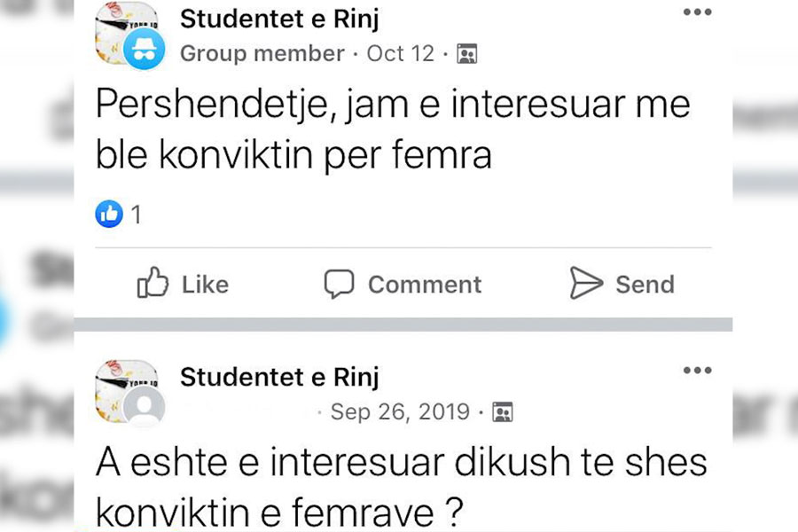Open the three-dot menu on the Sep 26 post

tap(697, 370)
